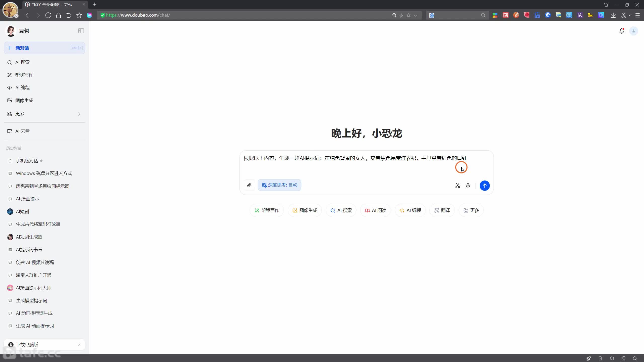Open 生成模型提示词 history chat
This screenshot has height=362, width=644.
tap(44, 301)
